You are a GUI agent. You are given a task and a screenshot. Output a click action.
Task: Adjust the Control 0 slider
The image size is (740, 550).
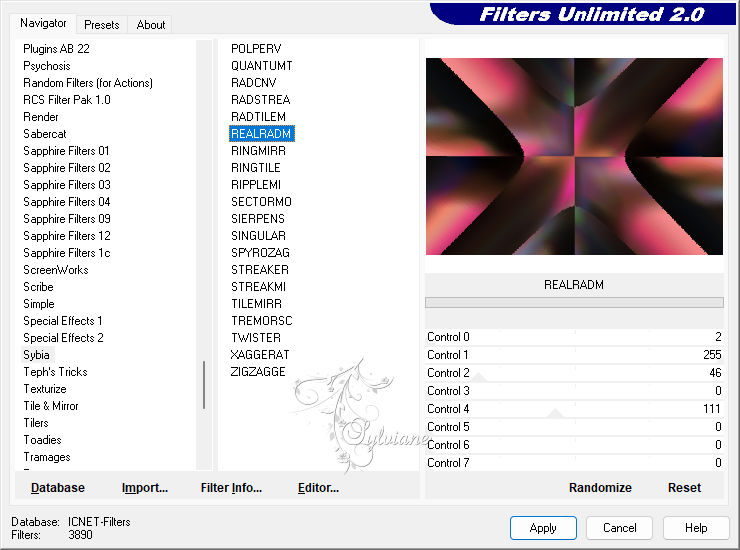[x=574, y=337]
